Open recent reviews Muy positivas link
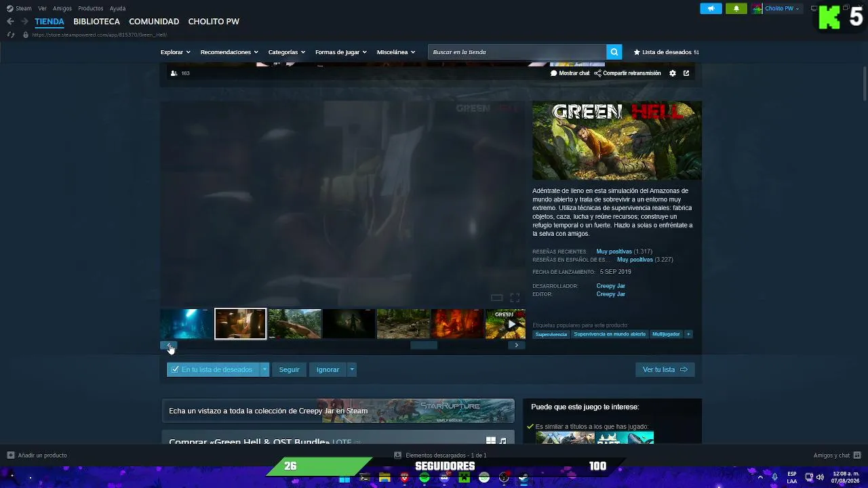The image size is (868, 488). click(614, 251)
